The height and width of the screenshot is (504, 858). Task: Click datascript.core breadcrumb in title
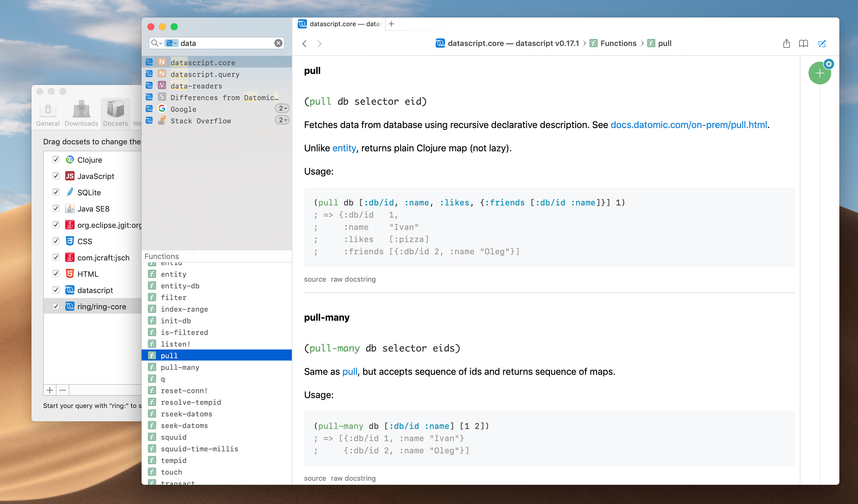[x=507, y=44]
